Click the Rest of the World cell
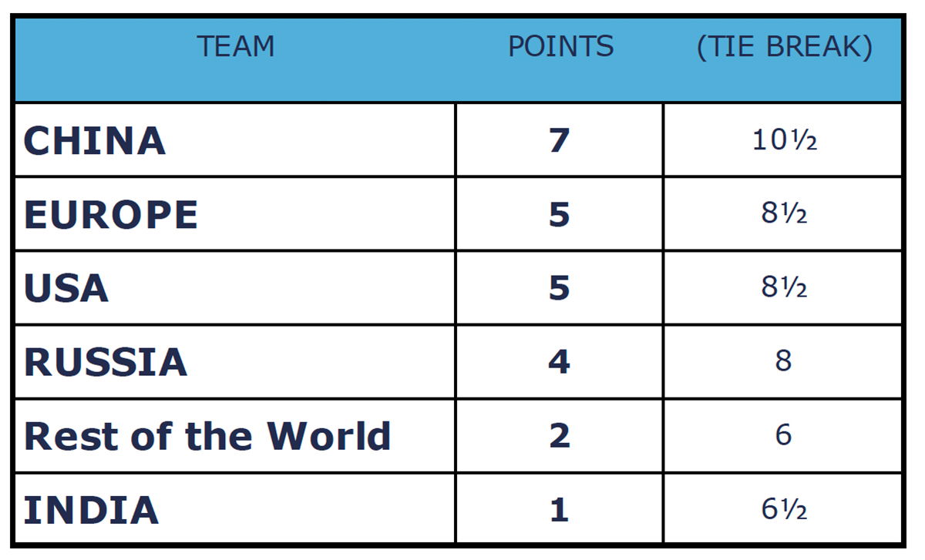 click(207, 437)
